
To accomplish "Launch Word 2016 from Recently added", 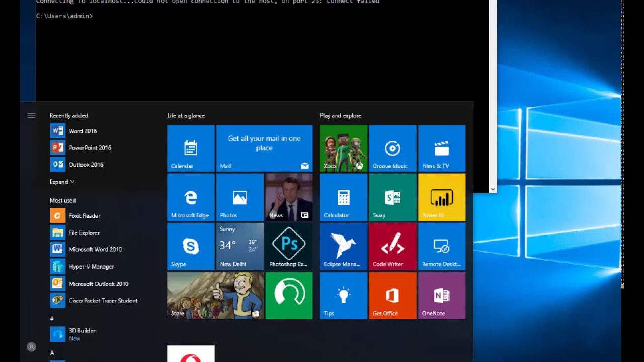I will tap(73, 131).
